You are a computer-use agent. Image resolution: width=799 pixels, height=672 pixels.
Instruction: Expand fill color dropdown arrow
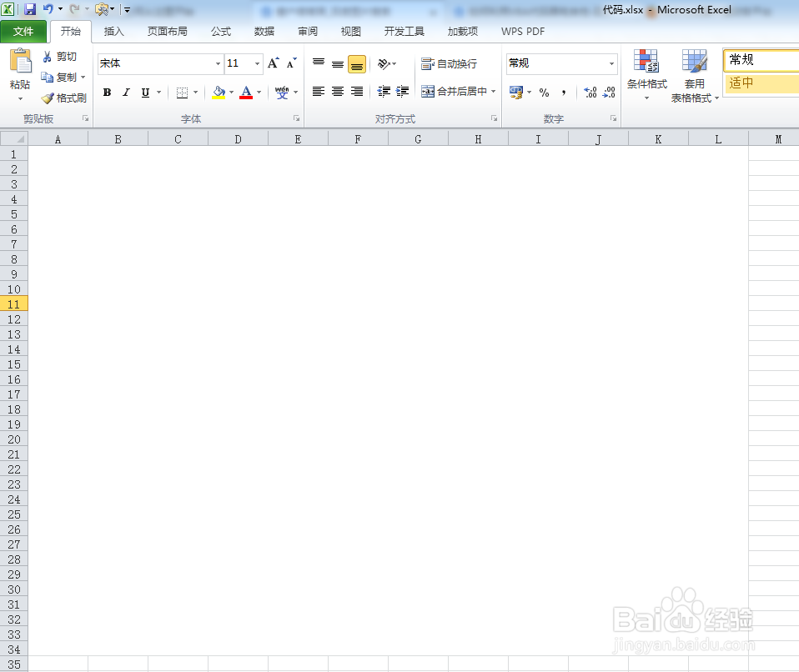click(x=231, y=93)
